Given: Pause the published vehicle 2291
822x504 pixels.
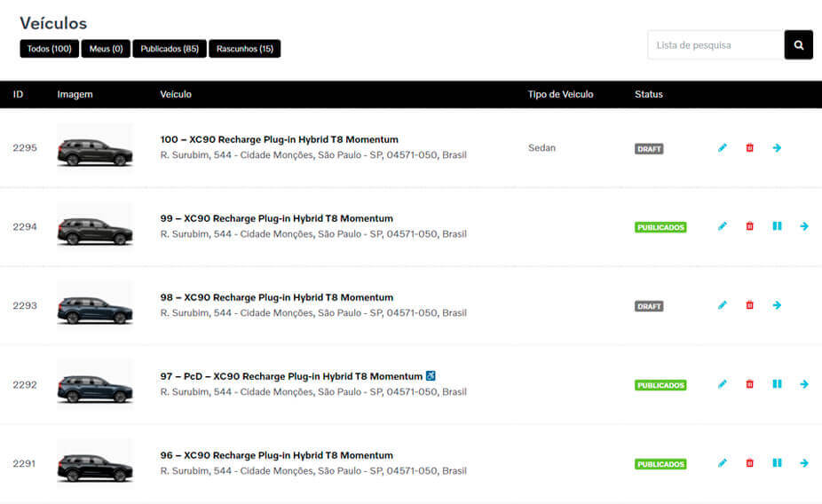Looking at the screenshot, I should (777, 463).
